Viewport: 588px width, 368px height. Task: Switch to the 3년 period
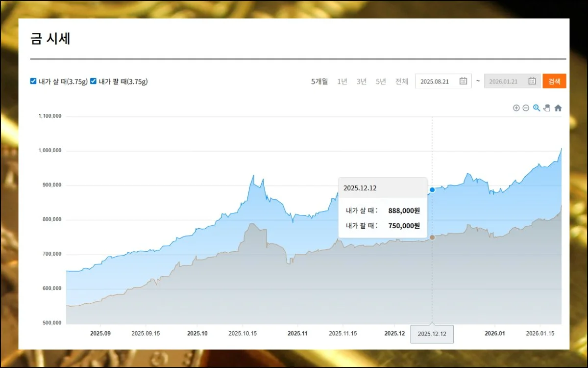coord(361,81)
